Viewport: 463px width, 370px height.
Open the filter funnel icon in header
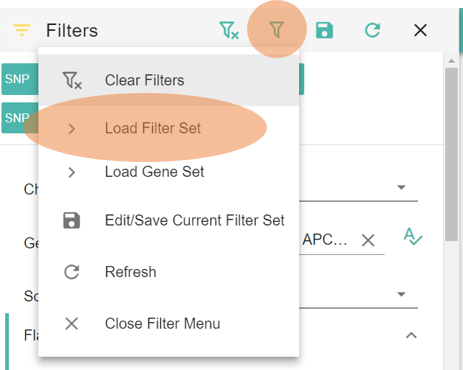[x=276, y=30]
